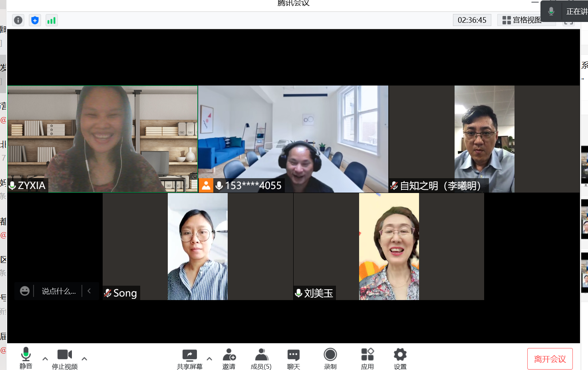Mute the microphone
Image resolution: width=588 pixels, height=370 pixels.
pos(26,358)
